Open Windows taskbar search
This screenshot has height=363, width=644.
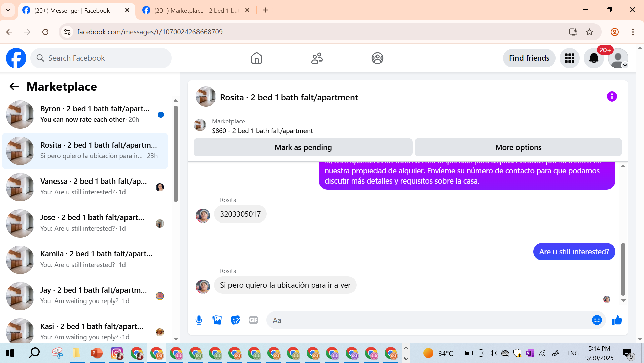click(x=34, y=353)
